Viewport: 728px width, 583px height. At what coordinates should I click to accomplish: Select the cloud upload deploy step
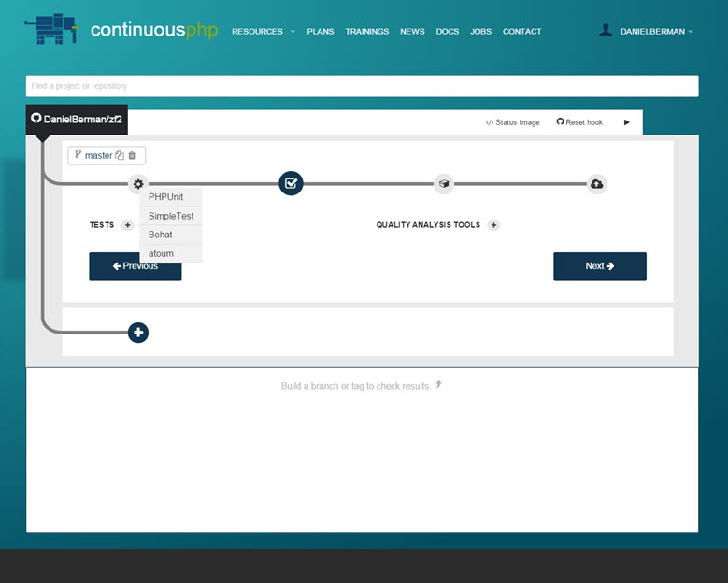(x=596, y=184)
